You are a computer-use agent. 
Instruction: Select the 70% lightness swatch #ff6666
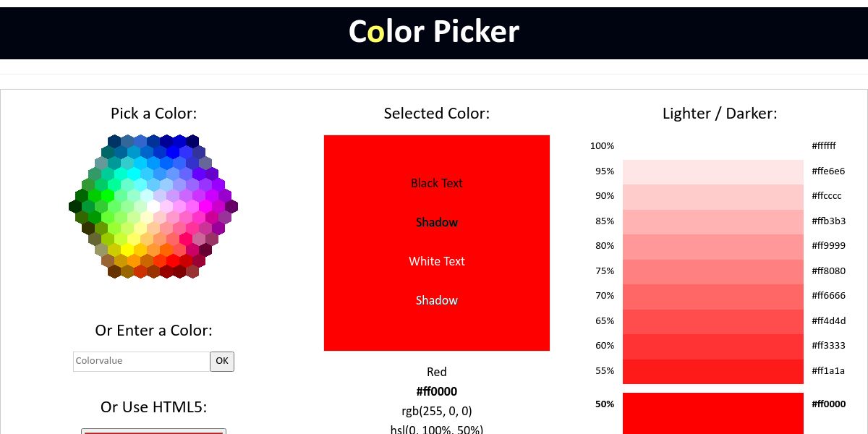(x=712, y=296)
